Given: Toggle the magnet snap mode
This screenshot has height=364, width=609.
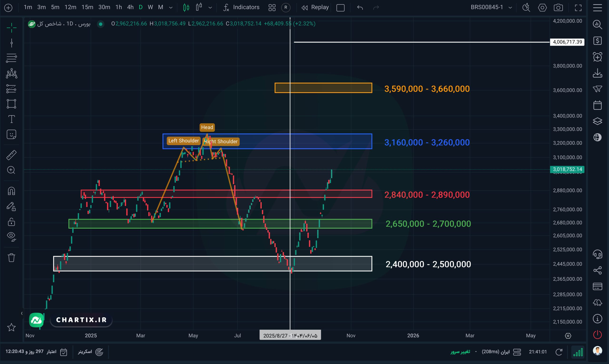Looking at the screenshot, I should pos(11,191).
